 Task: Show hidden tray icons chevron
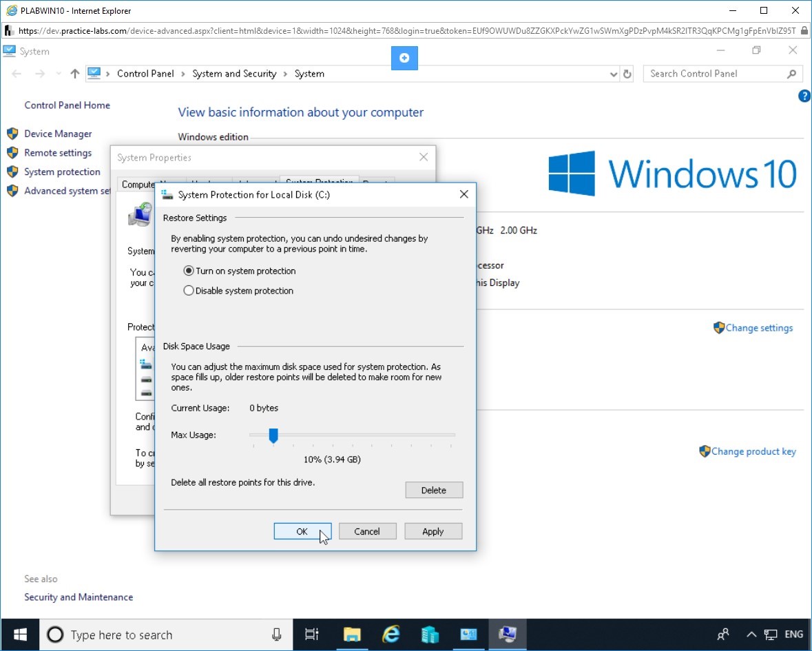click(x=751, y=634)
